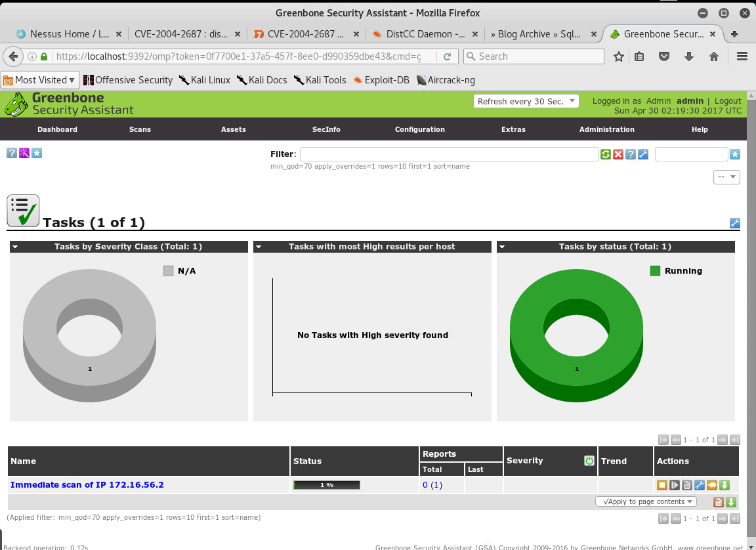Click into the Filter text field
This screenshot has height=550, width=756.
(450, 154)
